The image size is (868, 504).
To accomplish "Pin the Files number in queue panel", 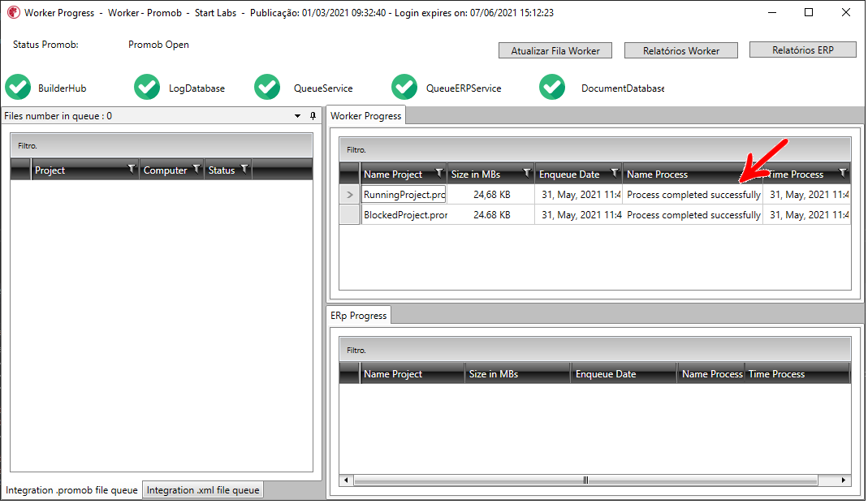I will 313,115.
